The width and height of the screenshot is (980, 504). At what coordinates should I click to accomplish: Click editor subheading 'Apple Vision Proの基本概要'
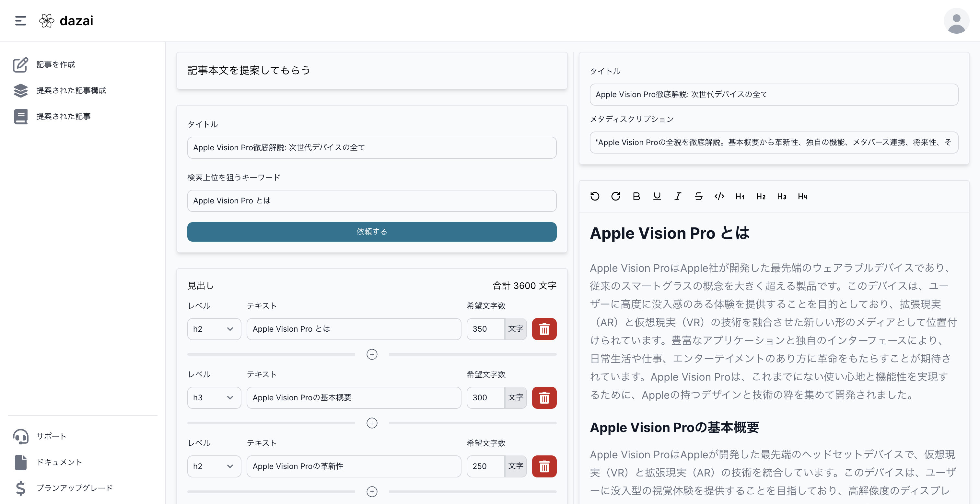pos(674,428)
